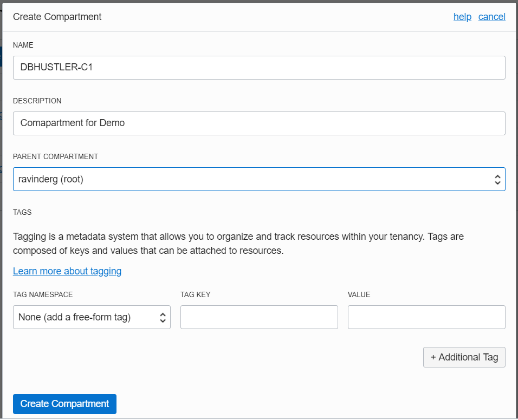The image size is (518, 420).
Task: Cancel the Create Compartment dialog
Action: point(491,17)
